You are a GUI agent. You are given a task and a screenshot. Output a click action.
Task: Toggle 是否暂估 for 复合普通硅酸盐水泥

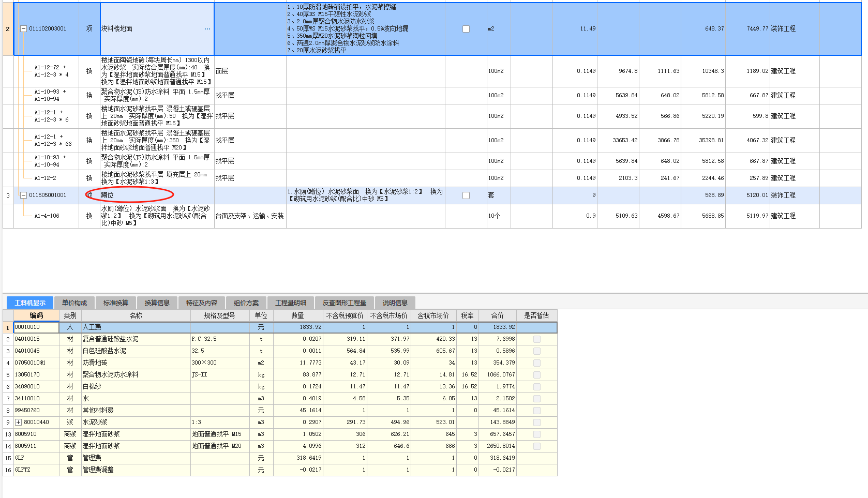[537, 339]
